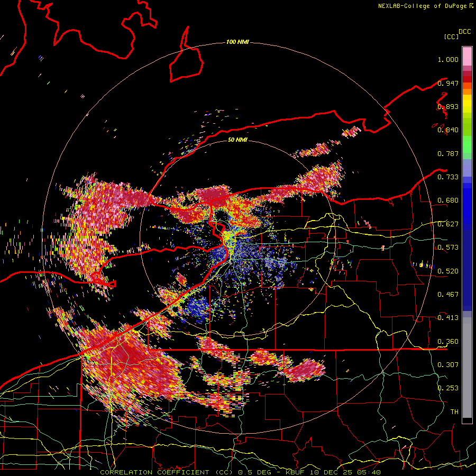Select the 1.000 scale value
This screenshot has width=476, height=476.
tap(448, 59)
